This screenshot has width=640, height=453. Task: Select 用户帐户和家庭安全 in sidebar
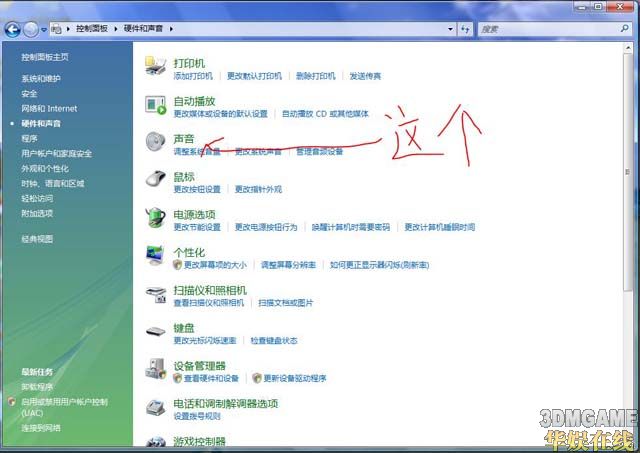tap(56, 153)
